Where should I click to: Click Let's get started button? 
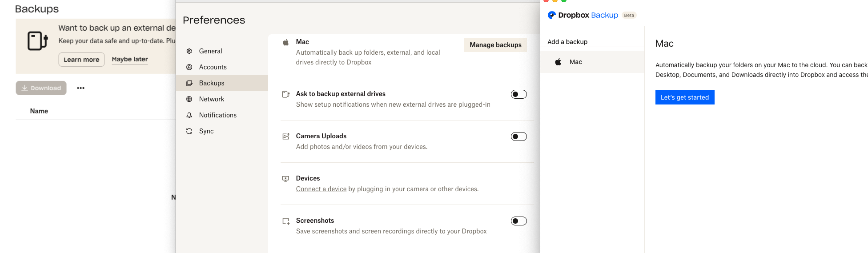[x=684, y=97]
